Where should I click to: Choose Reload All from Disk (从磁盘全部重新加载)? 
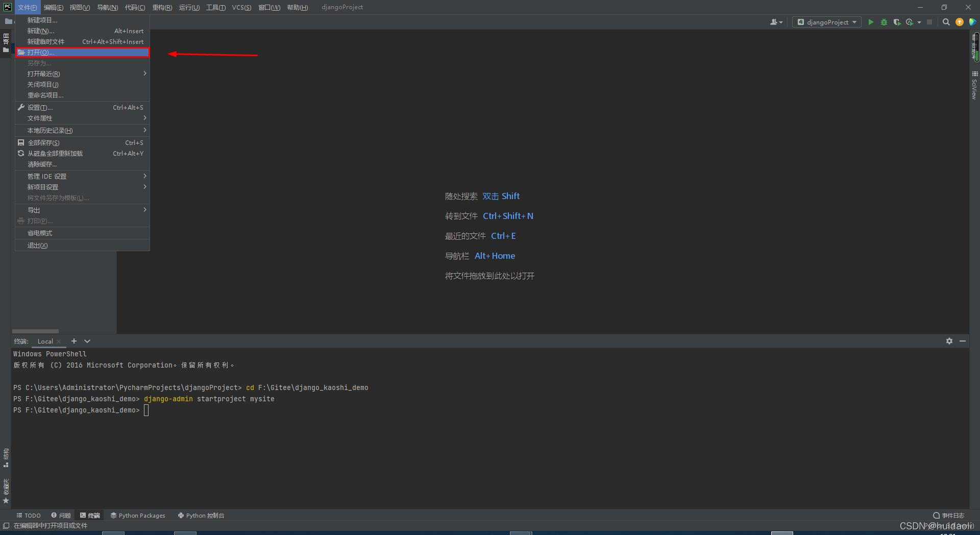point(82,154)
